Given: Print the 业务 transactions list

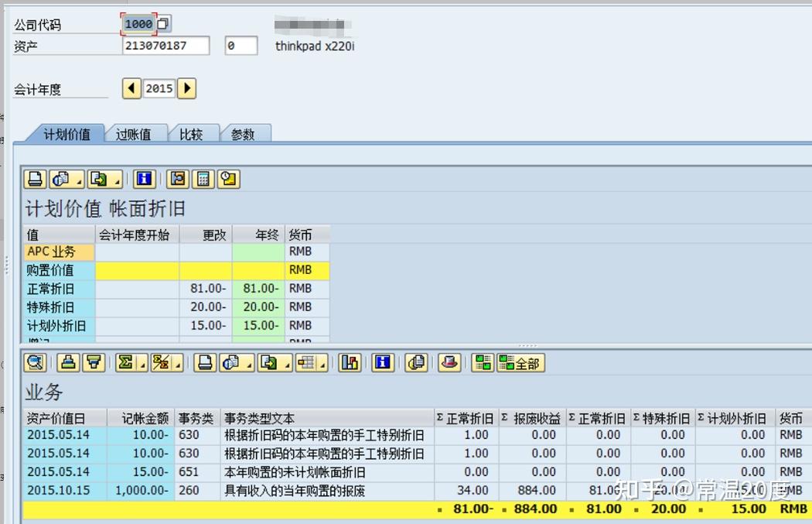Looking at the screenshot, I should click(205, 363).
